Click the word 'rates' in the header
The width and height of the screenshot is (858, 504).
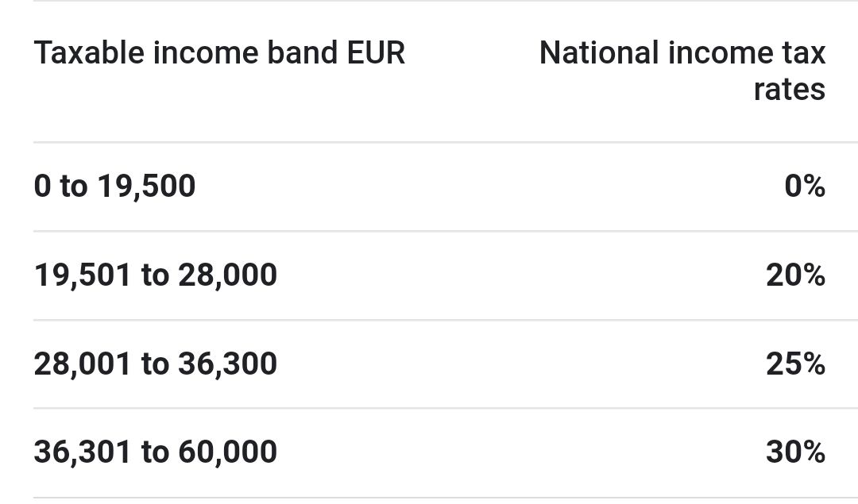[x=789, y=89]
